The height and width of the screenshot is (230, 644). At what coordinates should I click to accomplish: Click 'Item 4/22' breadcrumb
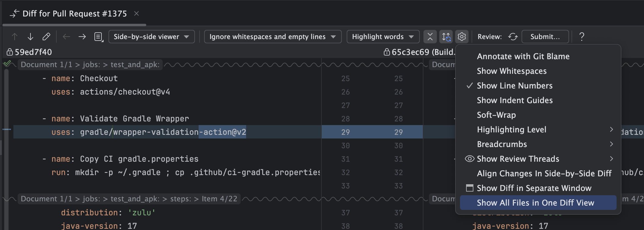[219, 199]
